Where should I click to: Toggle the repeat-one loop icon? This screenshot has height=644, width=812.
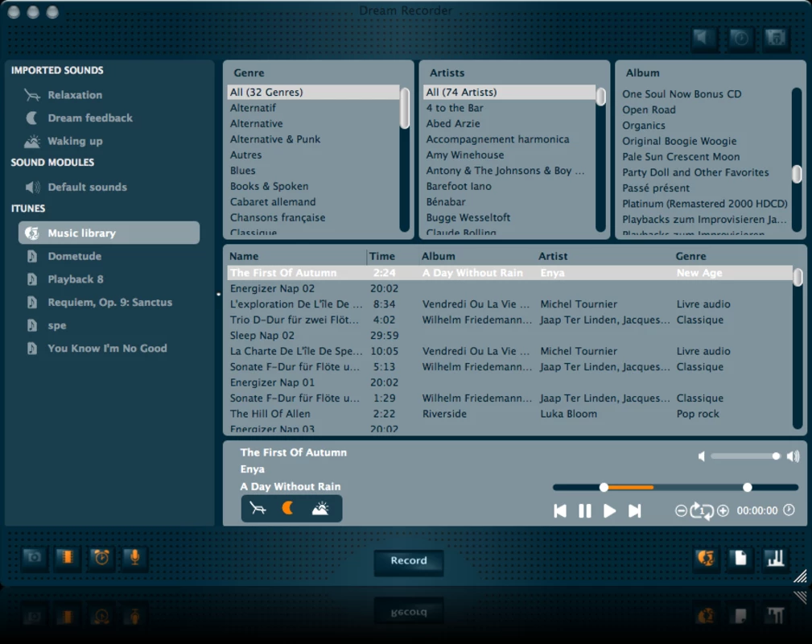point(703,511)
